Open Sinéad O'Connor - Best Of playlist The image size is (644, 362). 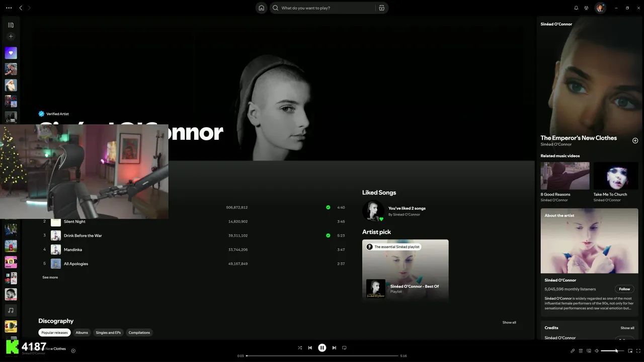(415, 287)
